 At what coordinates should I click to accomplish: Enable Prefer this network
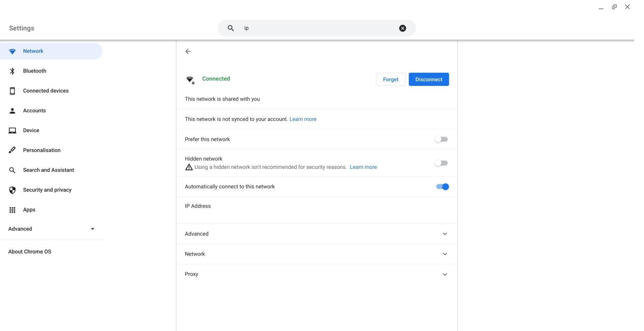pos(441,139)
